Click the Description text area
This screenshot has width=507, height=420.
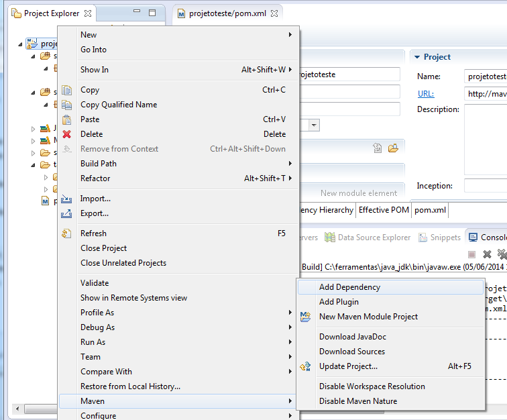coord(486,140)
